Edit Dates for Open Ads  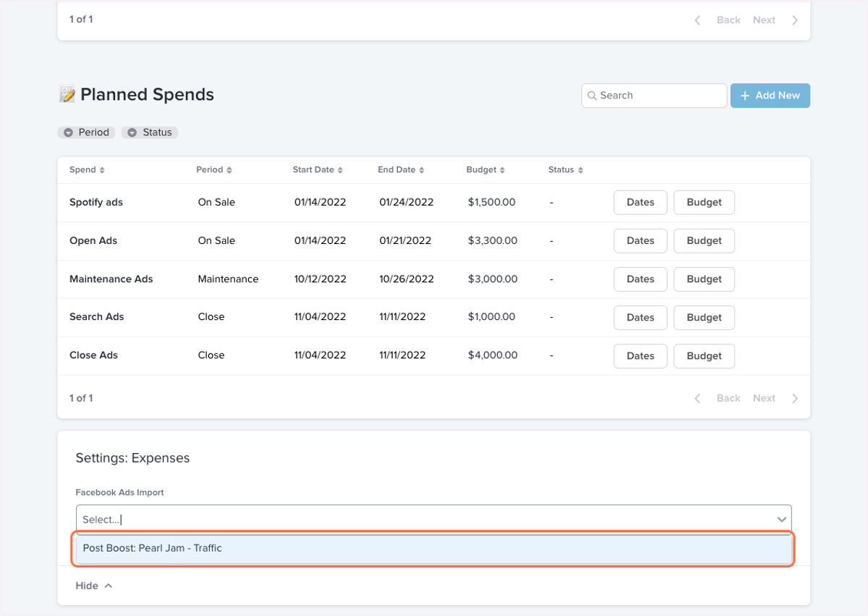click(x=640, y=241)
